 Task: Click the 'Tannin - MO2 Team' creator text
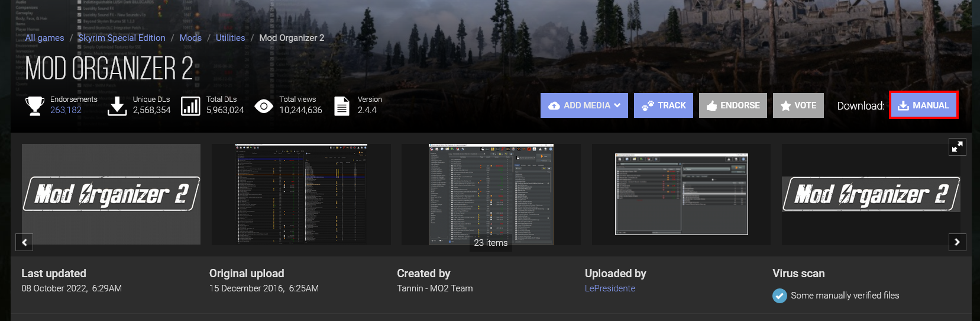click(x=435, y=288)
